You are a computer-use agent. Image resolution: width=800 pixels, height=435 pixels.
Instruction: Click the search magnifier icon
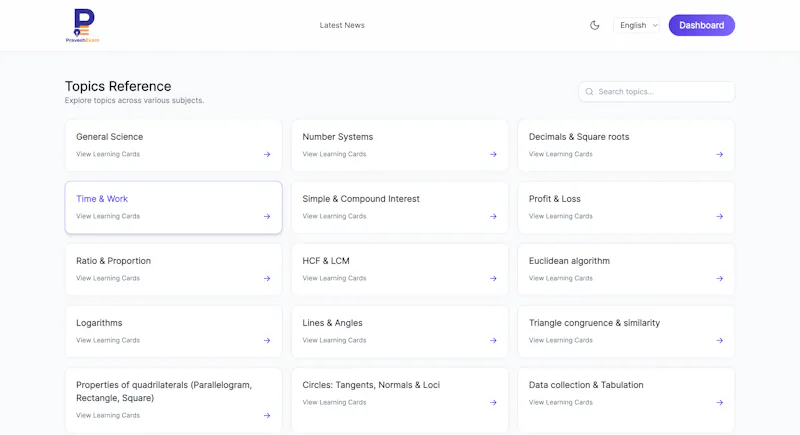(x=589, y=92)
